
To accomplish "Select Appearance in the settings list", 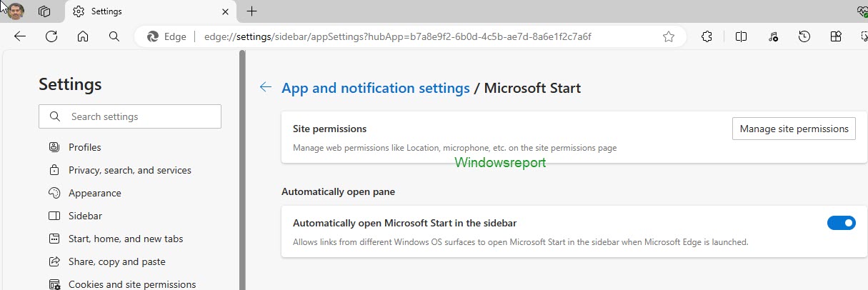I will (x=94, y=193).
